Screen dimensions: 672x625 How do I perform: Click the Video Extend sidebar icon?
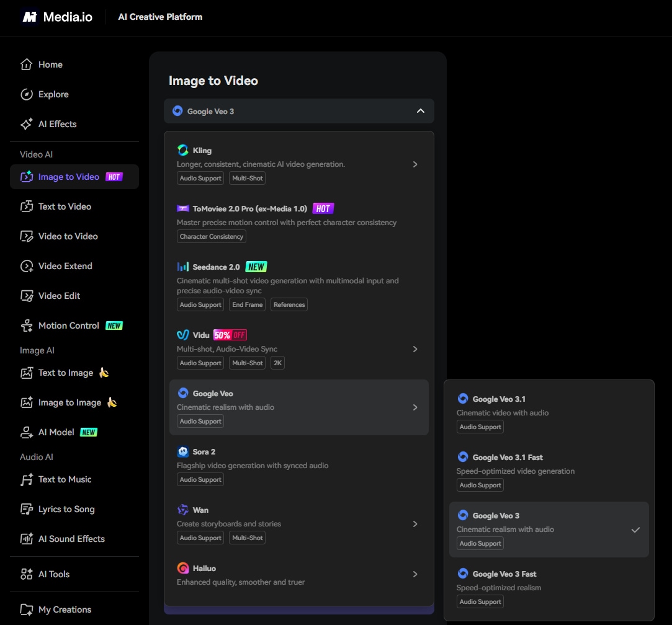tap(27, 266)
